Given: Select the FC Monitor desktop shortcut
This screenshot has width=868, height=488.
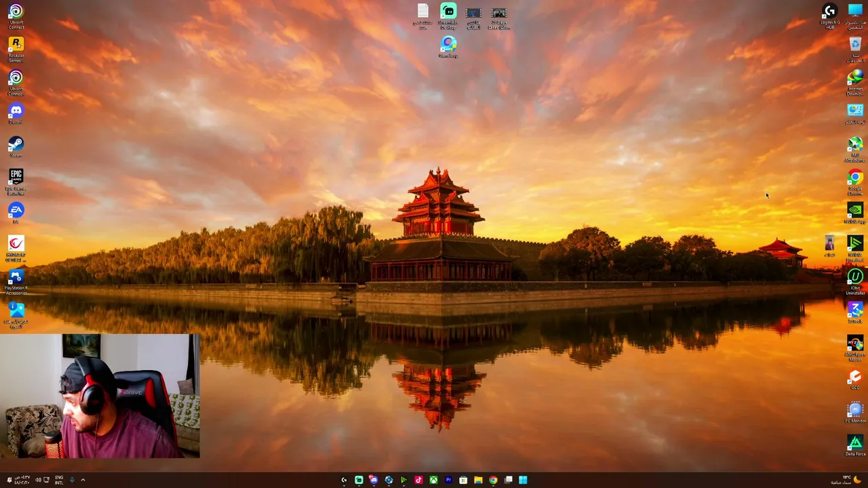Looking at the screenshot, I should (855, 413).
